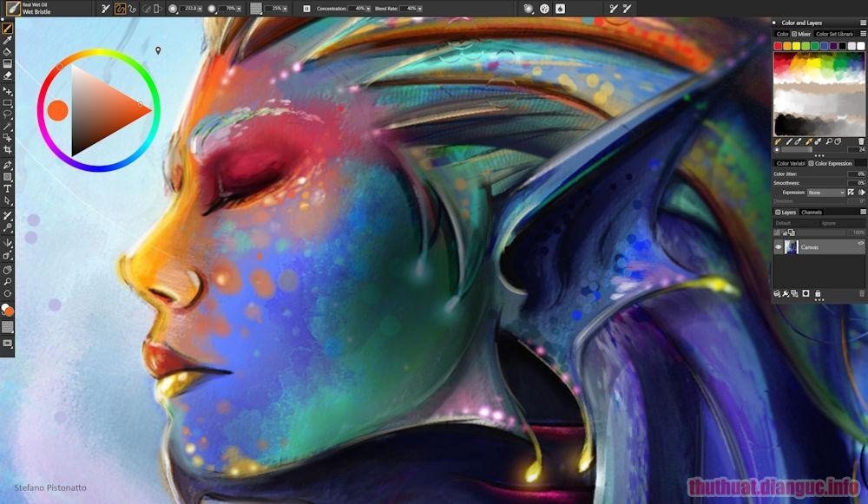
Task: Select the Crop tool
Action: coord(7,150)
